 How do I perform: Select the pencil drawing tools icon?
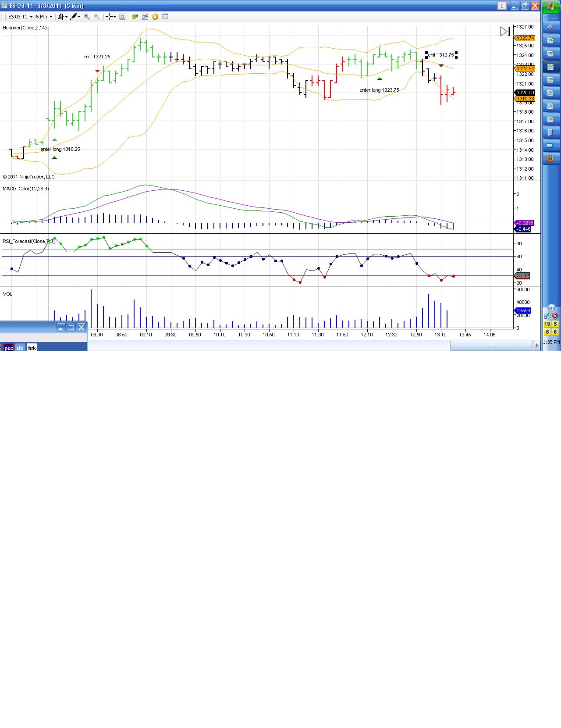click(x=74, y=17)
